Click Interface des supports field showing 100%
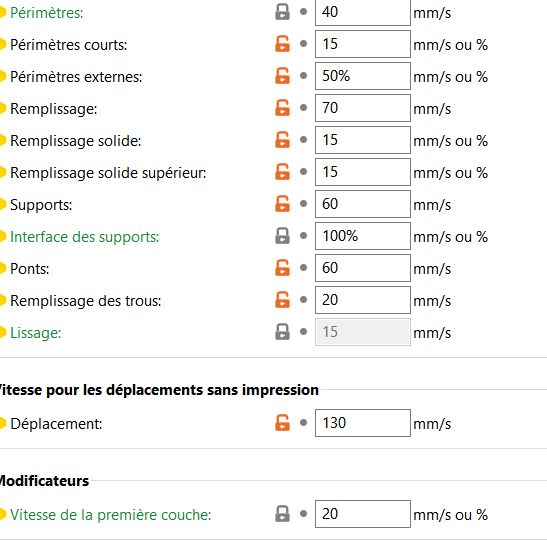 coord(363,236)
